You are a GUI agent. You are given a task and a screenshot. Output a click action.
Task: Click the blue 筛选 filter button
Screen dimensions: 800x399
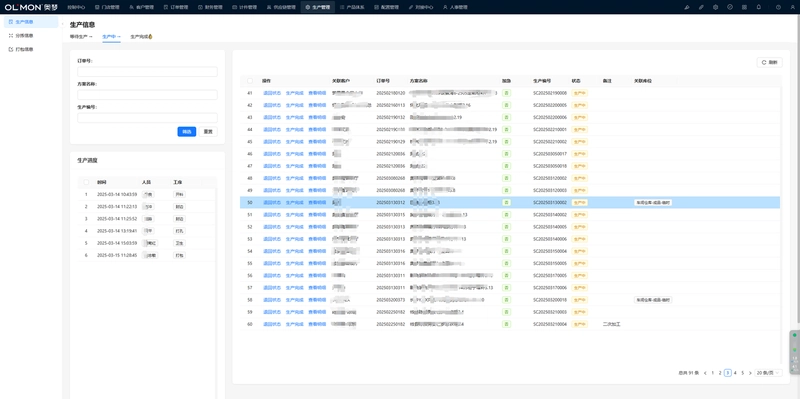187,132
